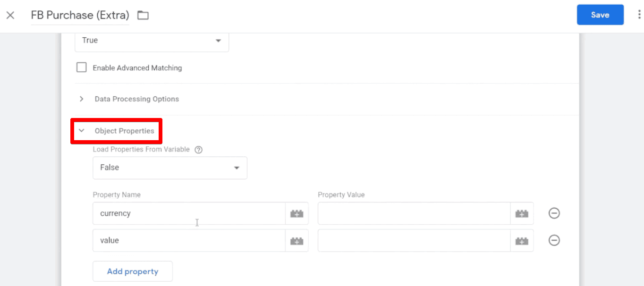
Task: Enable the Advanced Matching checkbox
Action: click(x=81, y=67)
